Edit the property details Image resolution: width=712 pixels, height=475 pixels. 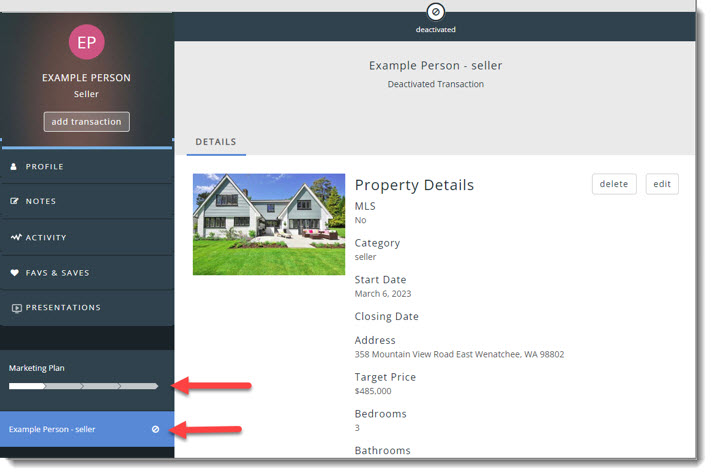[662, 184]
